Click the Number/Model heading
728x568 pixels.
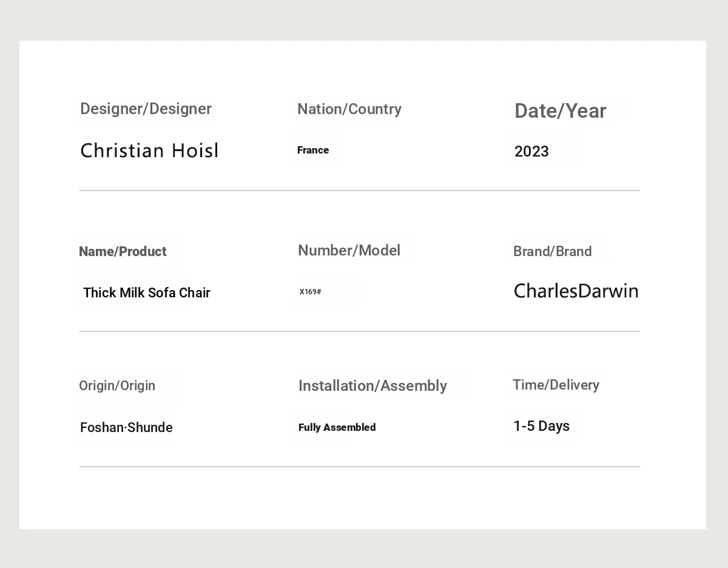[349, 251]
